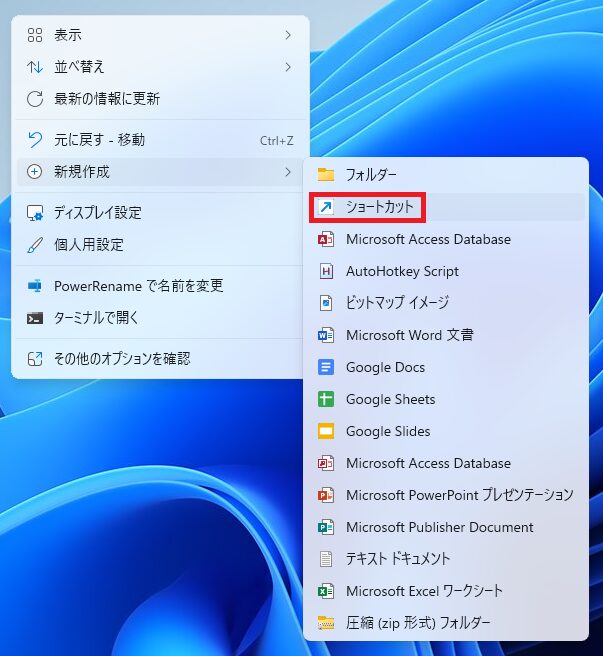Click the Microsoft Word icon
Screen dimensions: 603x656
coord(326,335)
